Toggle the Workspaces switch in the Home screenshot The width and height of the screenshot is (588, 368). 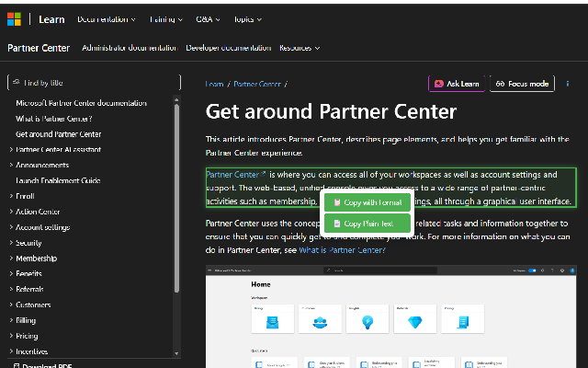(532, 270)
